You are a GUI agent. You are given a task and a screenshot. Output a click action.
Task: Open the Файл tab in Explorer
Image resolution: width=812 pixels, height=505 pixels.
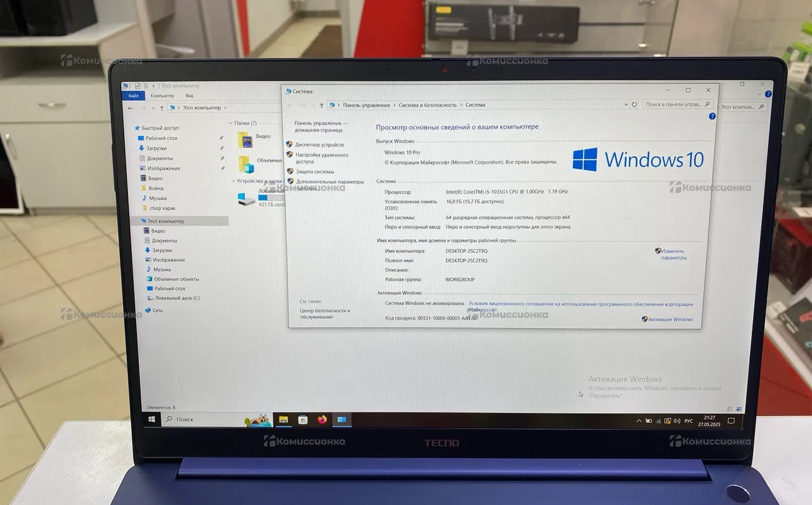(133, 96)
